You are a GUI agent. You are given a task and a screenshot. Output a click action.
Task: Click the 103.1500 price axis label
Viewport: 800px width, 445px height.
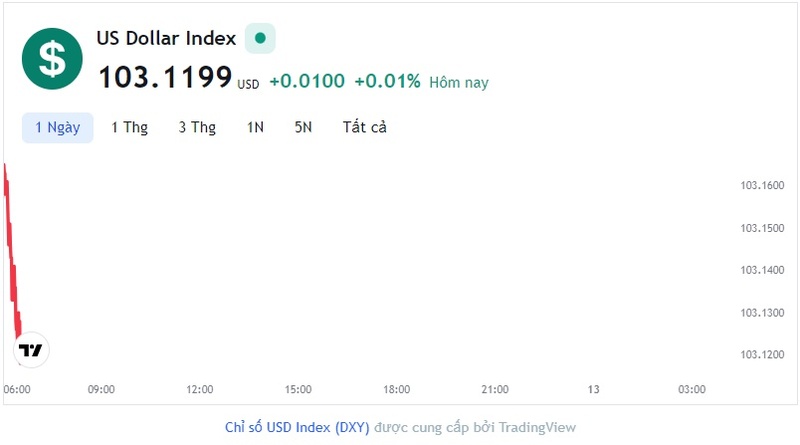tap(762, 228)
